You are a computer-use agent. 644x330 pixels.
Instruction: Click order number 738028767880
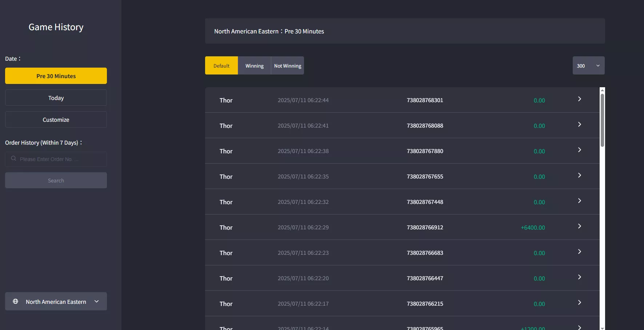[x=425, y=151]
